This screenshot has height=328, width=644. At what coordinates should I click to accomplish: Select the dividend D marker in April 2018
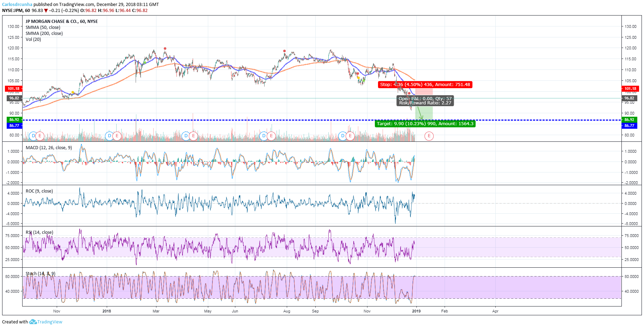(x=186, y=136)
